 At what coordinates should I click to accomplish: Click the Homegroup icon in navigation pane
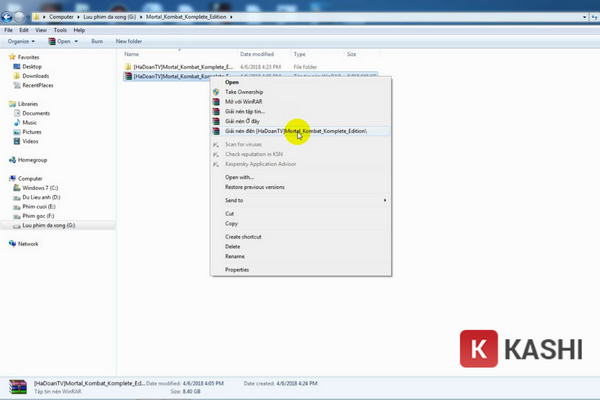[x=12, y=160]
